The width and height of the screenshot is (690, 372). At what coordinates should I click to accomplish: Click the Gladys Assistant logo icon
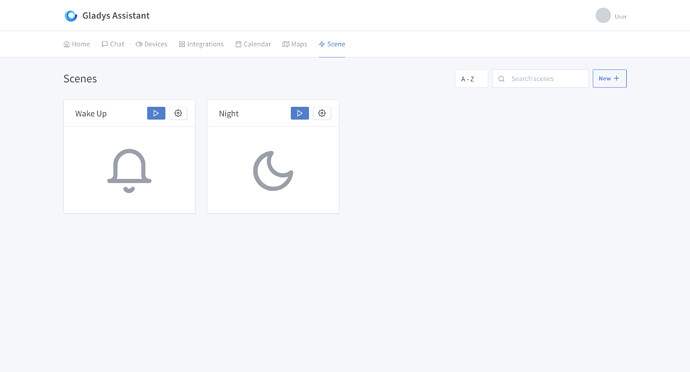[71, 16]
